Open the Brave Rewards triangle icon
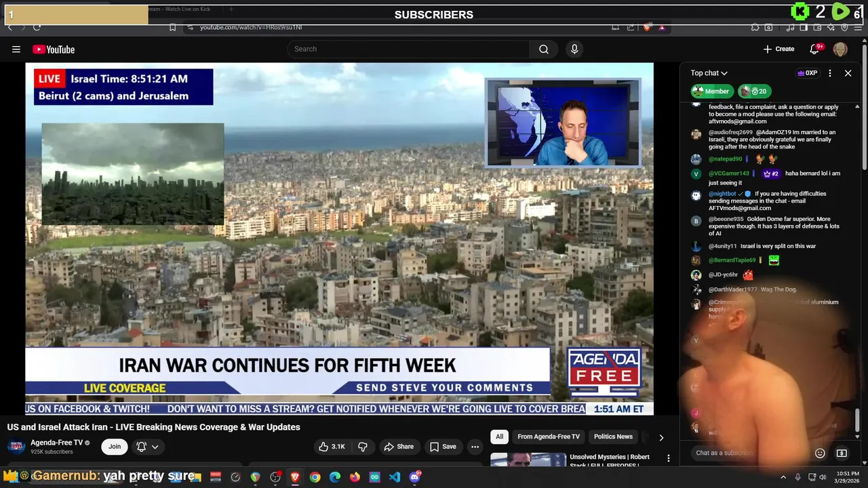This screenshot has height=488, width=868. click(662, 27)
